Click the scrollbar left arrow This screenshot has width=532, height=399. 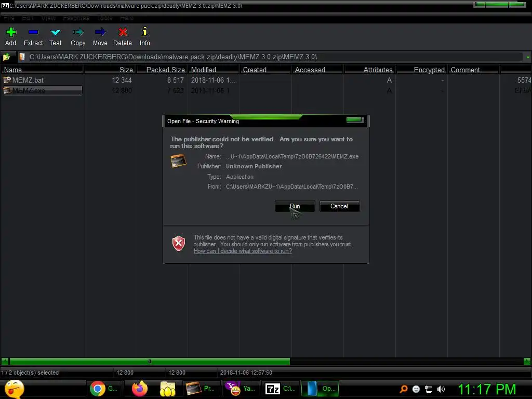tap(5, 362)
